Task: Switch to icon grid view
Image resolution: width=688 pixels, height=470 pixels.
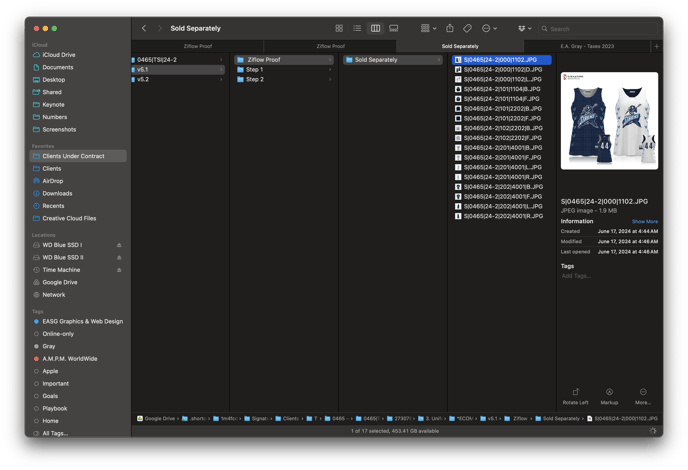Action: 339,29
